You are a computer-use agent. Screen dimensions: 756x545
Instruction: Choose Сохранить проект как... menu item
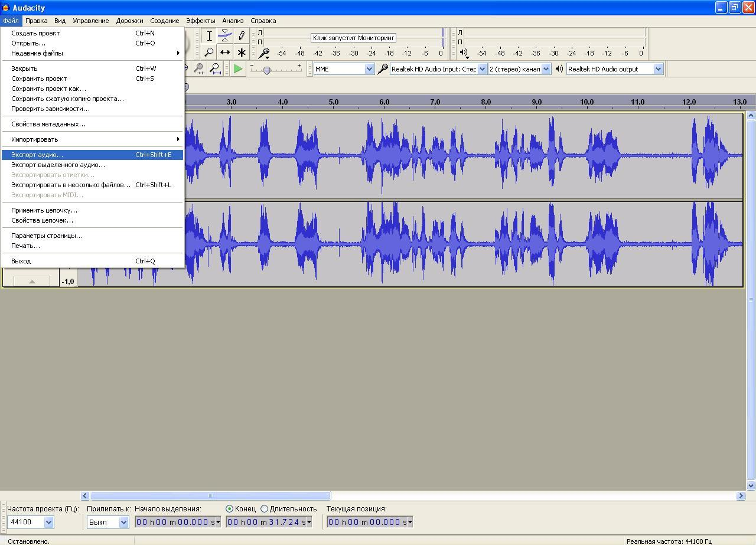click(92, 89)
